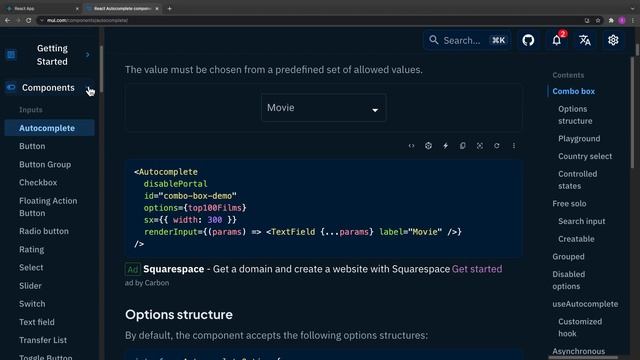Switch to the React App browser tab
Image resolution: width=640 pixels, height=360 pixels.
click(41, 8)
